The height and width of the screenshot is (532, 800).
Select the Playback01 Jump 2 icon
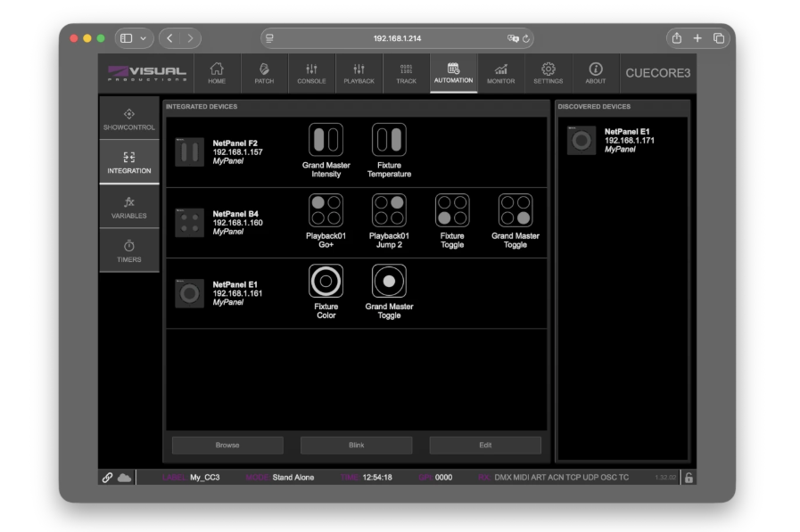pos(389,210)
